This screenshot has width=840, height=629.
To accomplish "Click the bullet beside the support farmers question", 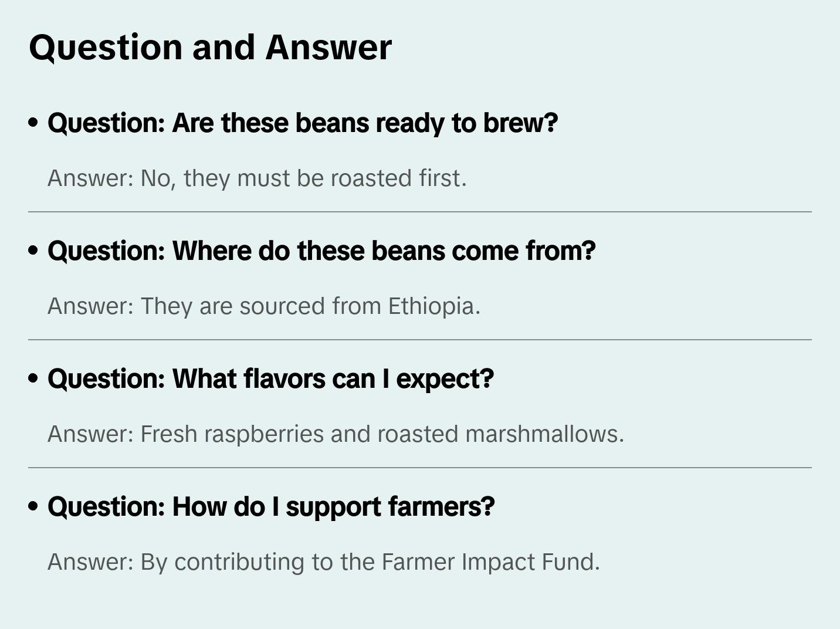I will coord(33,507).
